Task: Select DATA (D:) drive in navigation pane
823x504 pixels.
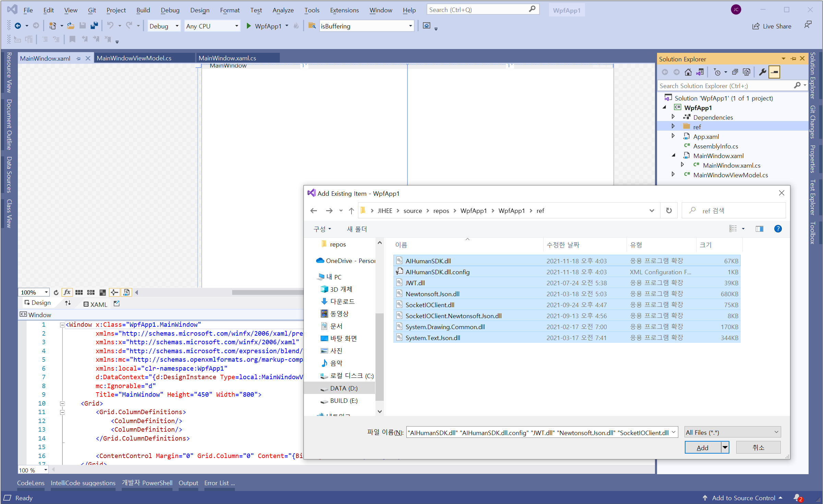Action: [340, 388]
